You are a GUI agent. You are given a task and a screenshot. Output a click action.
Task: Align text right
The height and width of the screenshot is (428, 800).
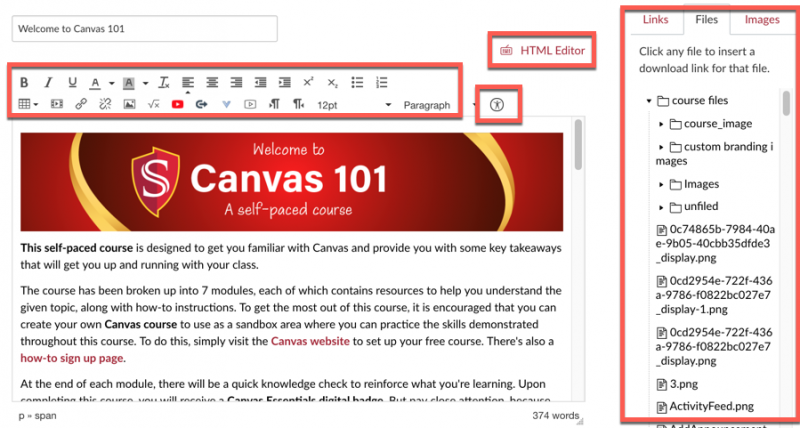pos(236,83)
